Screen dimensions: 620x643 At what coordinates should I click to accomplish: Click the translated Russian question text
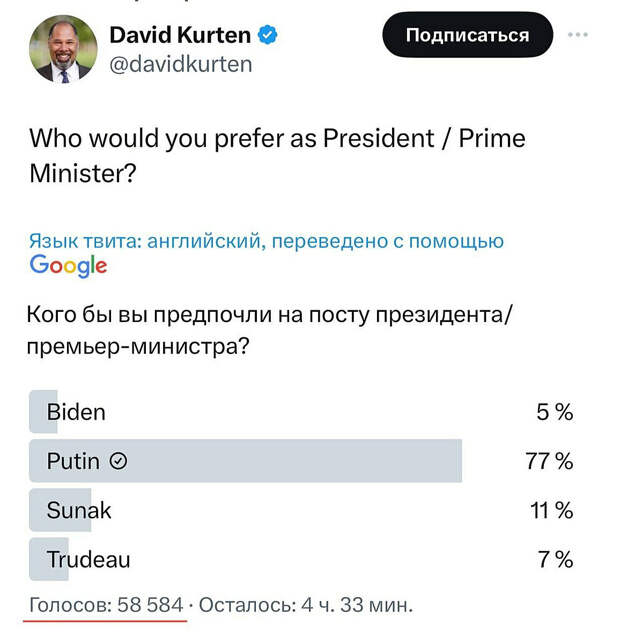(x=269, y=331)
